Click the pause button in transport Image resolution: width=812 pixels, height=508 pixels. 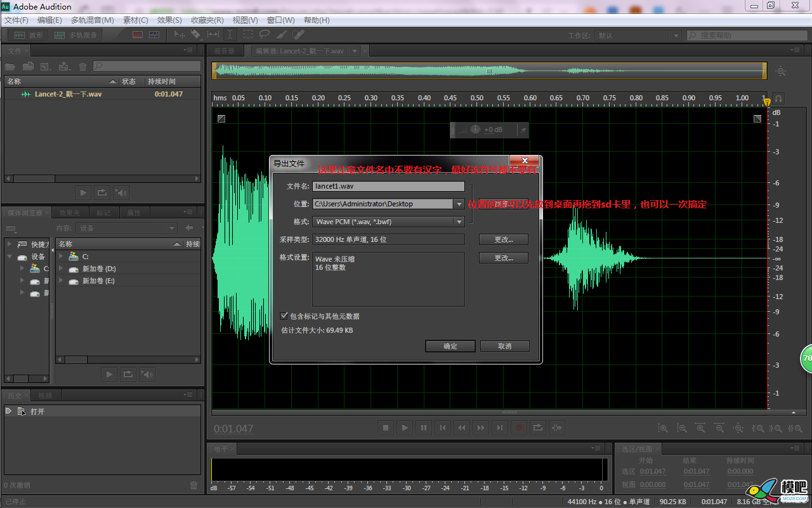pos(424,428)
